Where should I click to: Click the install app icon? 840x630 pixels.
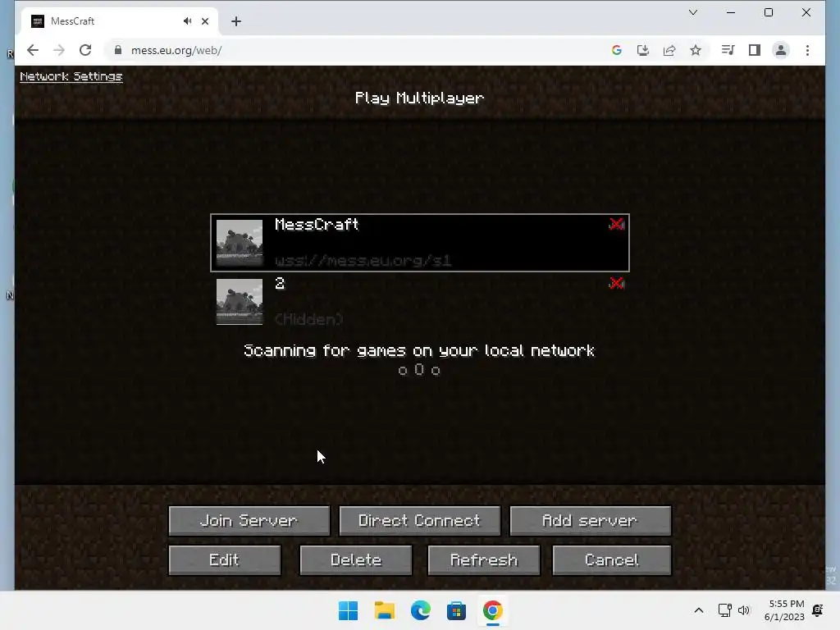tap(643, 50)
